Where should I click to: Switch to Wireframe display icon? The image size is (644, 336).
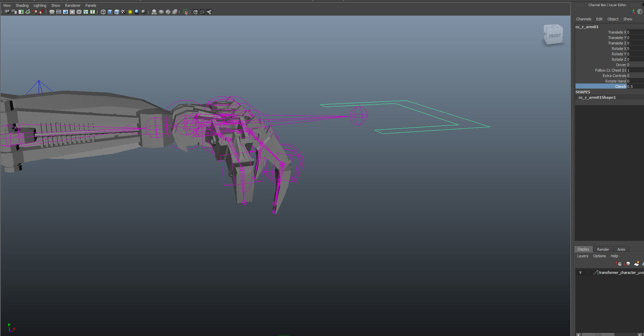coord(103,12)
